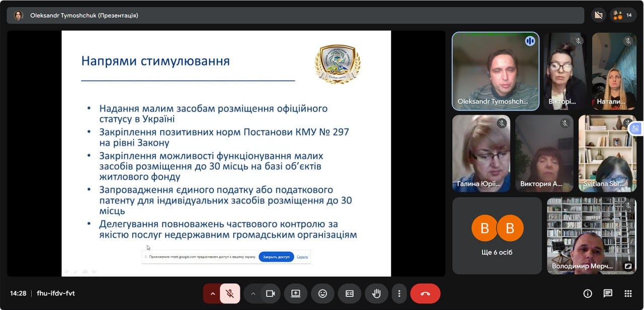Click the blue 'Закрыть доступ' button

[276, 257]
